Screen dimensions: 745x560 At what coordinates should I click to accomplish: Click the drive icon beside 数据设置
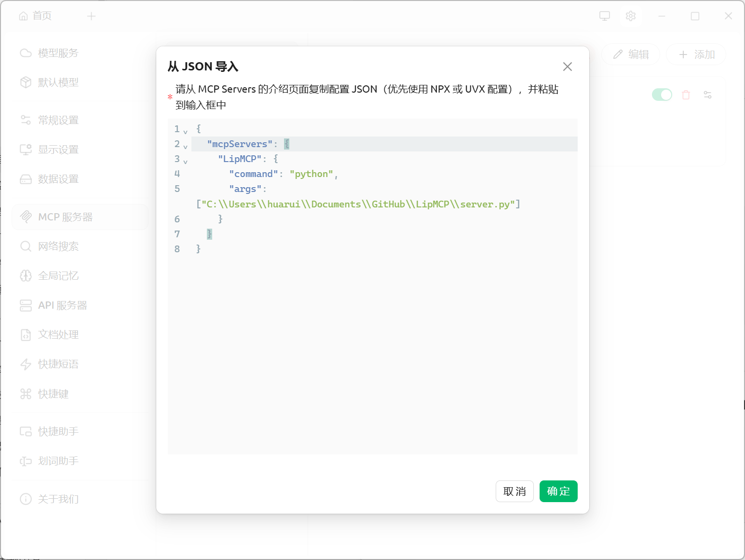tap(26, 179)
